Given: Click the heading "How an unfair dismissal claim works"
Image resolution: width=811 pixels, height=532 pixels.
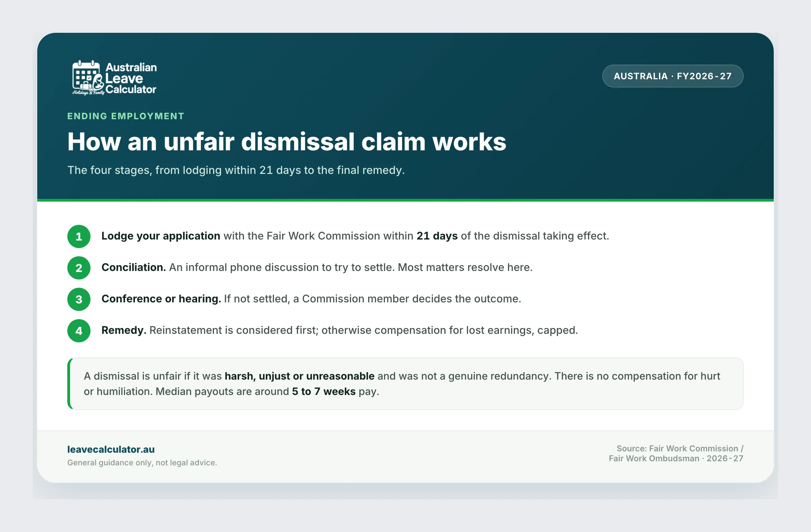Looking at the screenshot, I should (x=287, y=141).
